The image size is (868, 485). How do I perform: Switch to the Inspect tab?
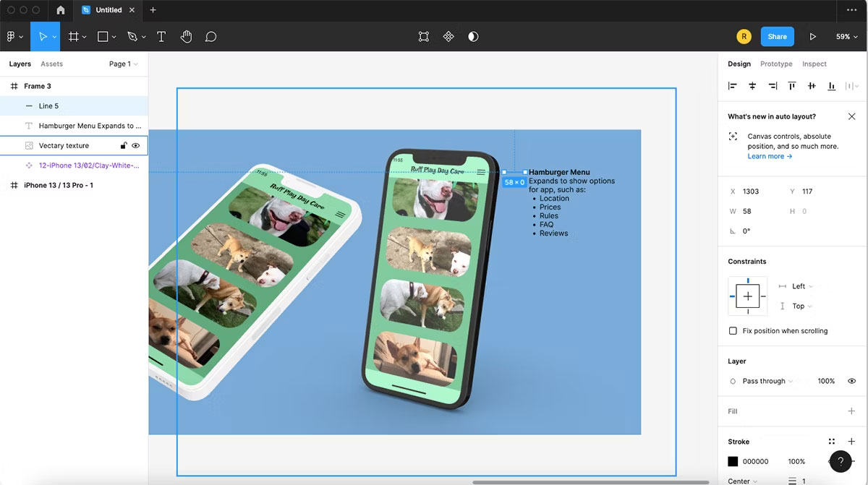click(814, 64)
